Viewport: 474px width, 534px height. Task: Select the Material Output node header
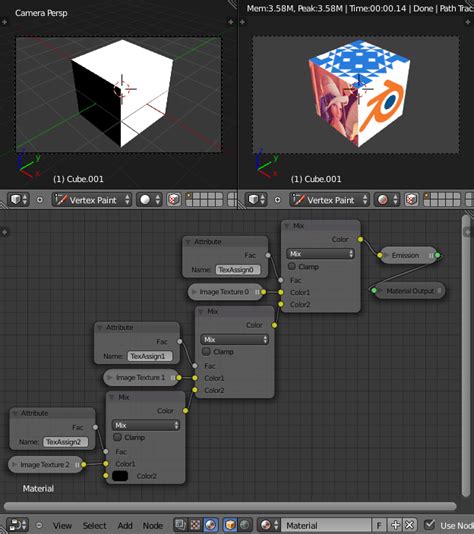[410, 291]
